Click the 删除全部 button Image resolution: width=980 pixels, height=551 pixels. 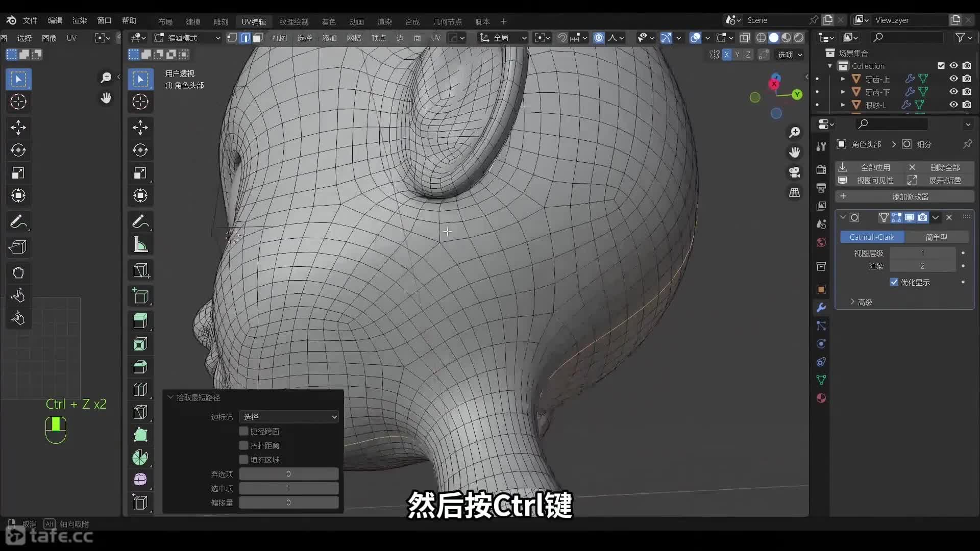point(940,167)
